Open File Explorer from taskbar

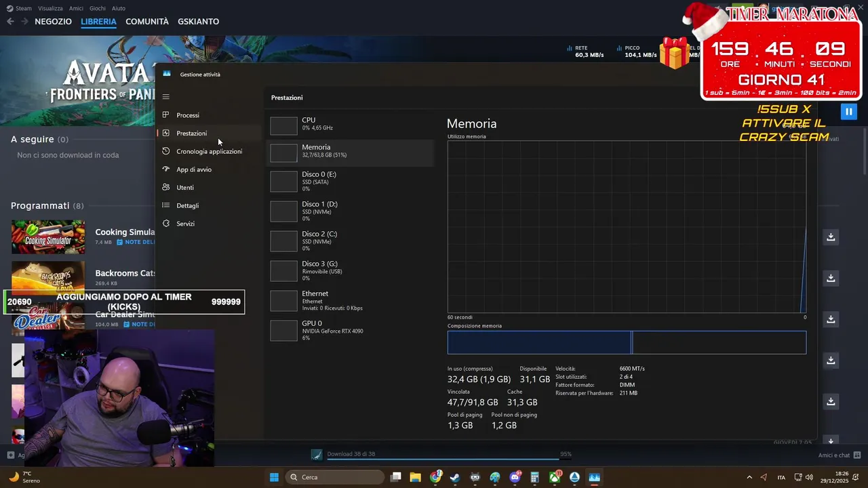coord(416,477)
